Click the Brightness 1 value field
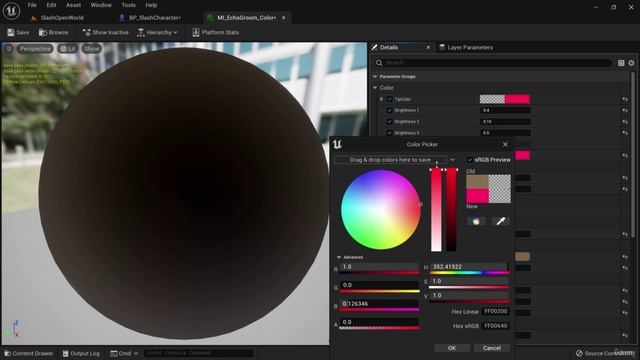 [x=505, y=110]
